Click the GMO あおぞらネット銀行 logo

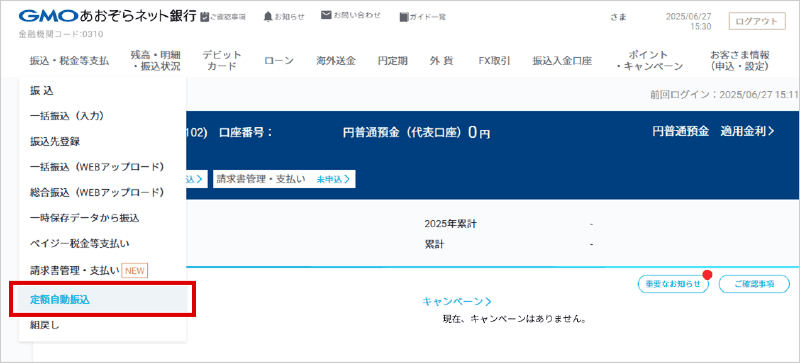[x=108, y=17]
